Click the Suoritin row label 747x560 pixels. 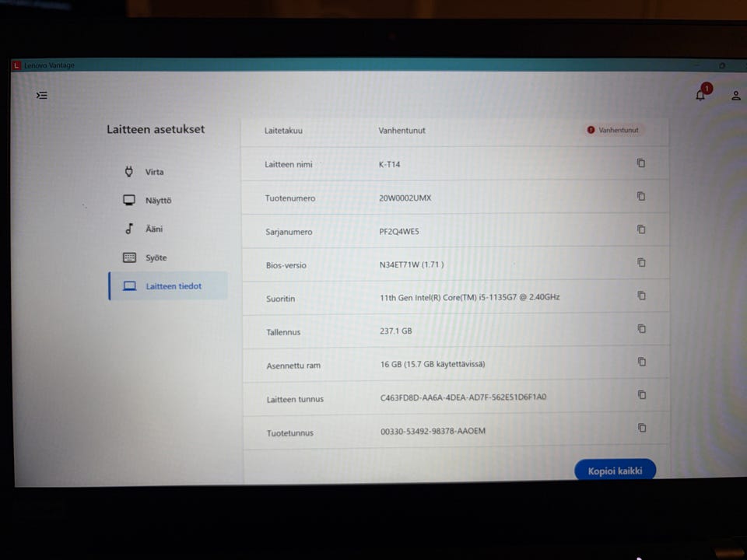[281, 299]
